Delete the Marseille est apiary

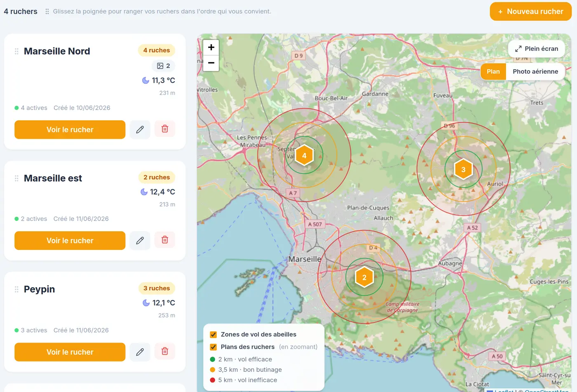pyautogui.click(x=165, y=240)
